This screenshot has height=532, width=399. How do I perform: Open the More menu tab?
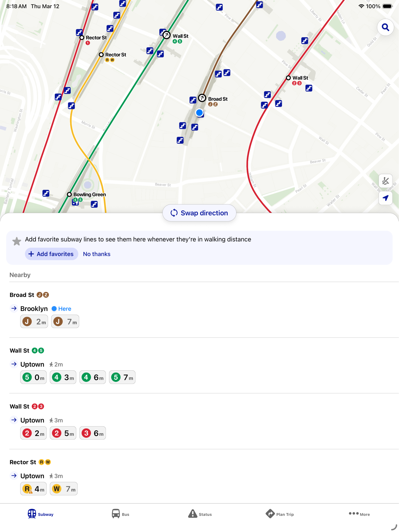[359, 514]
